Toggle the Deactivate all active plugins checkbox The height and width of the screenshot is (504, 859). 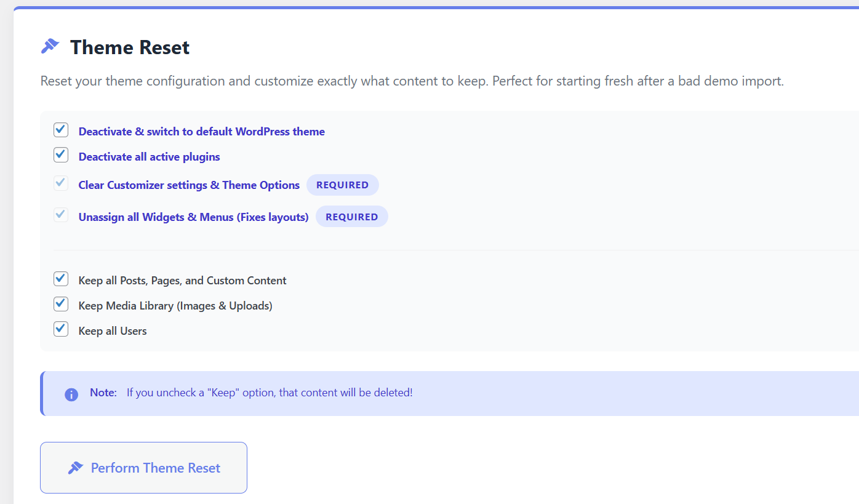pos(61,155)
